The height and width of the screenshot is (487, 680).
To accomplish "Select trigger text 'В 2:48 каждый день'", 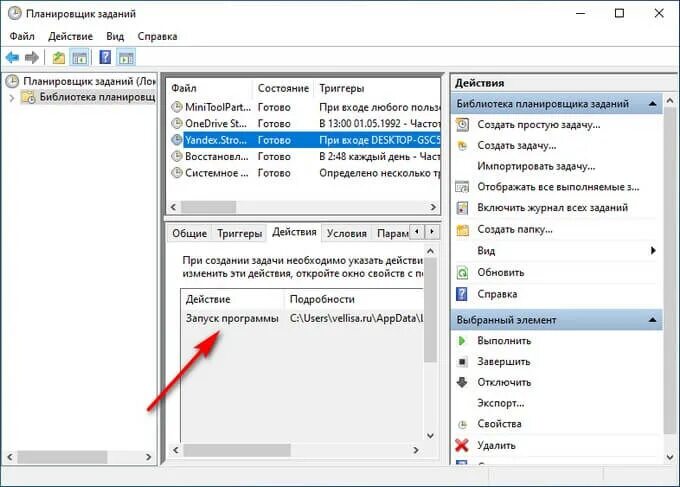I will [x=364, y=157].
